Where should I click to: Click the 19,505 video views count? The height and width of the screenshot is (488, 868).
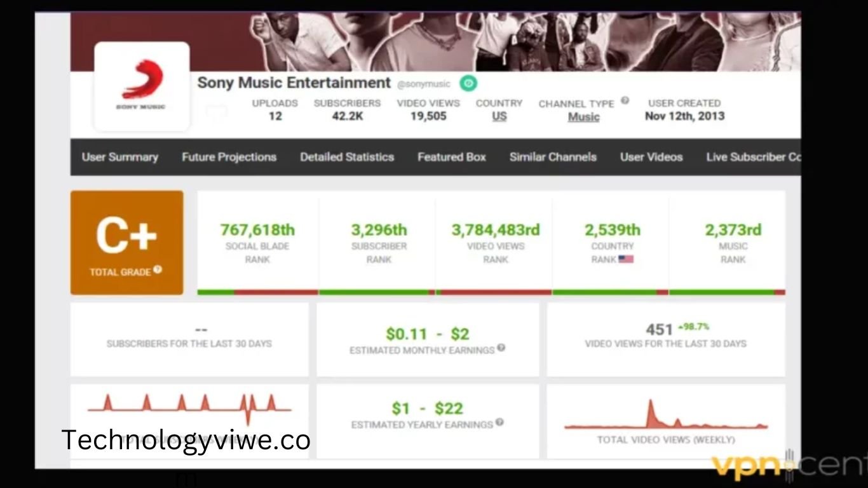point(428,116)
